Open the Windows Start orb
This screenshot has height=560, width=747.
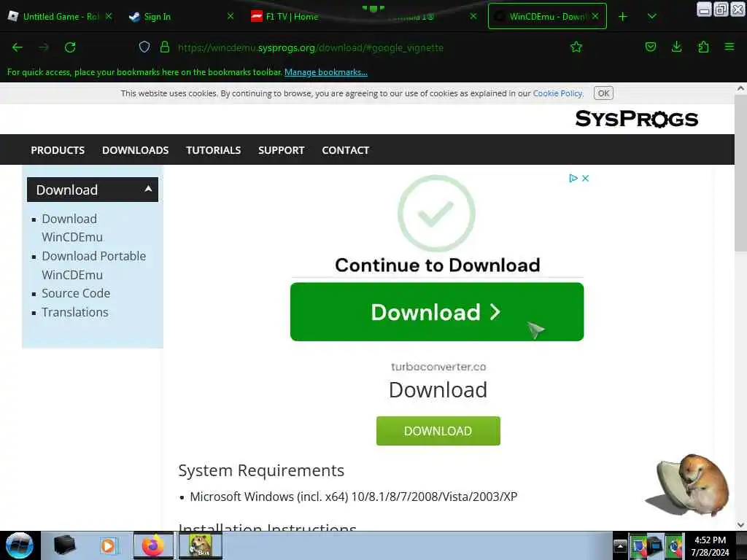point(19,545)
